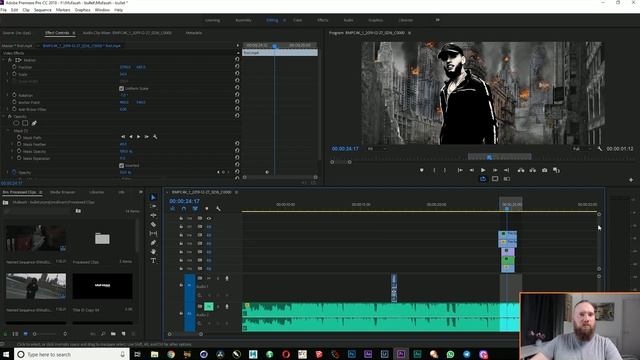This screenshot has width=640, height=360.
Task: Play the sequence in Program Monitor
Action: 483,170
